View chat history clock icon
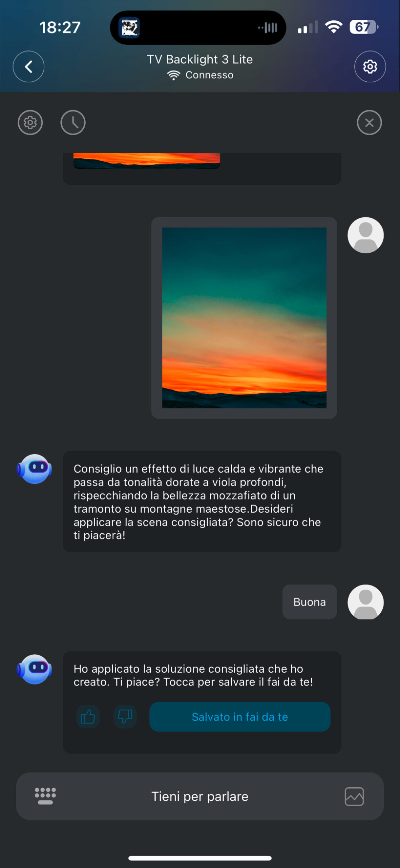Viewport: 400px width, 868px height. click(73, 122)
